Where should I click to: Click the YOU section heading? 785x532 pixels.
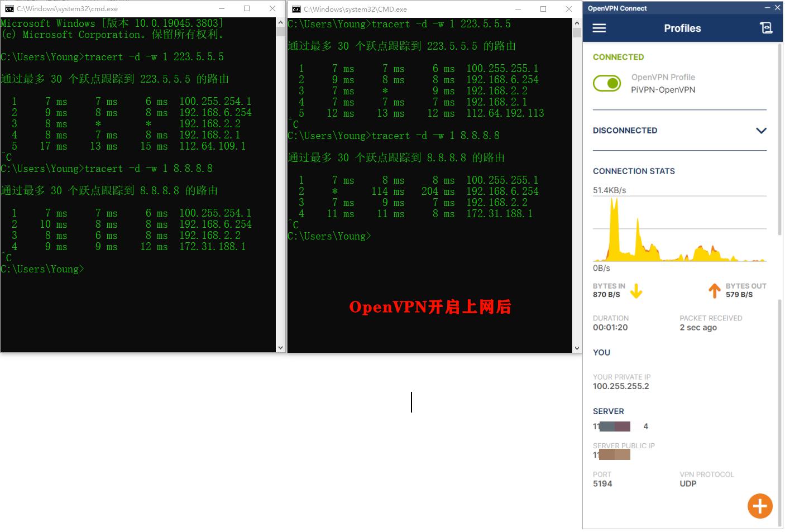[x=601, y=353]
